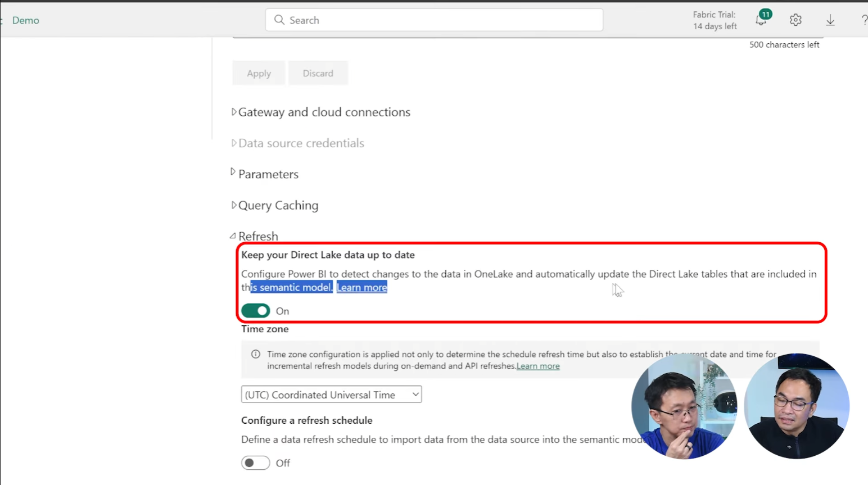Click the magnifier icon in the search bar
This screenshot has height=485, width=868.
[279, 20]
